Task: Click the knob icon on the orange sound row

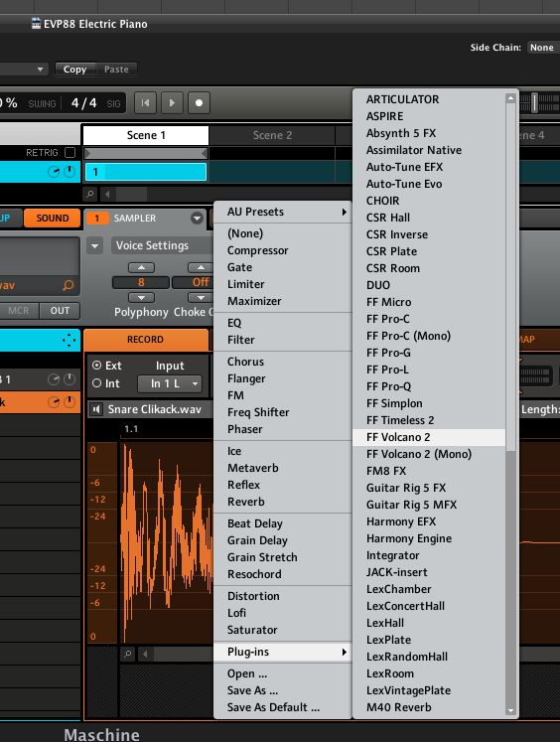Action: tap(54, 402)
